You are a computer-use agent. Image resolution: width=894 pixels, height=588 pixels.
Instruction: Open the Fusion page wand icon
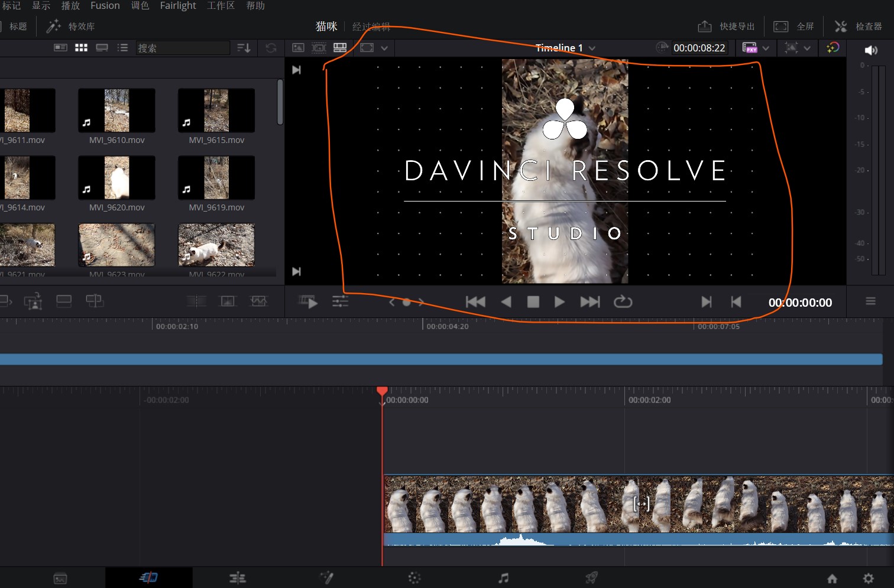click(326, 577)
